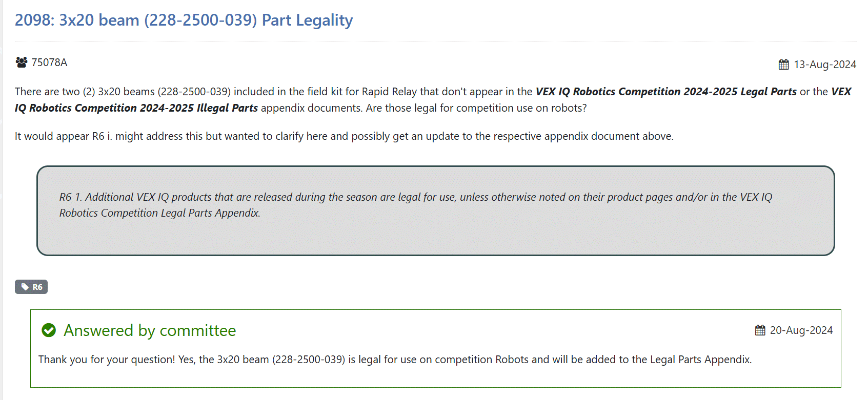The image size is (868, 400).
Task: Click the green-bordered answer box
Action: (x=436, y=348)
